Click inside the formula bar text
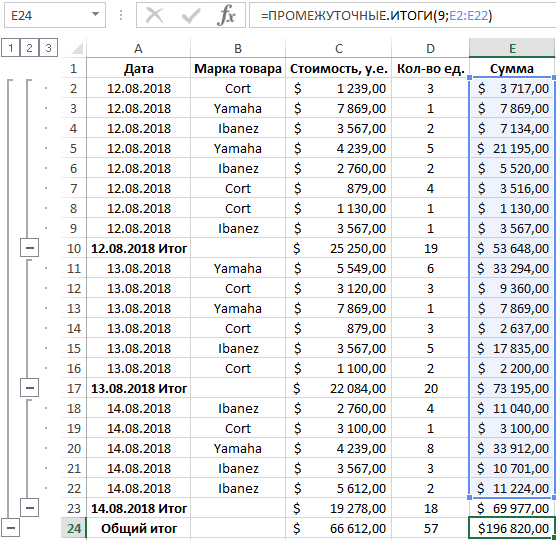 tap(377, 16)
